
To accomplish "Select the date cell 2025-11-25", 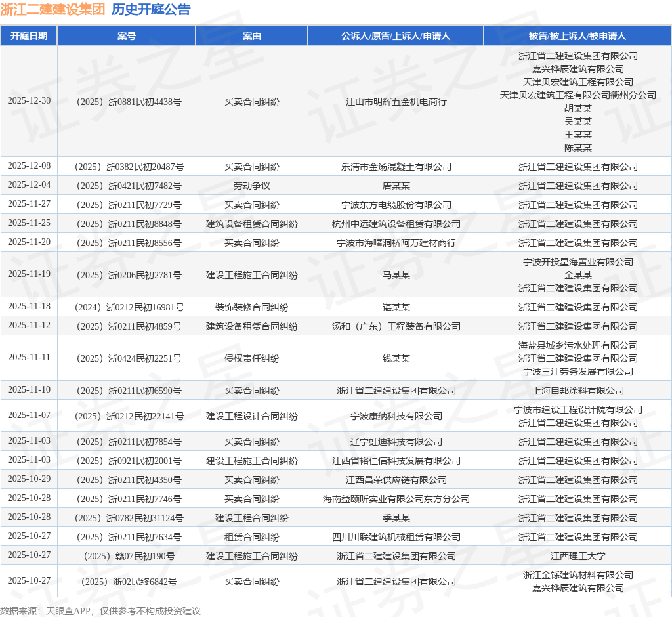I will tap(29, 223).
